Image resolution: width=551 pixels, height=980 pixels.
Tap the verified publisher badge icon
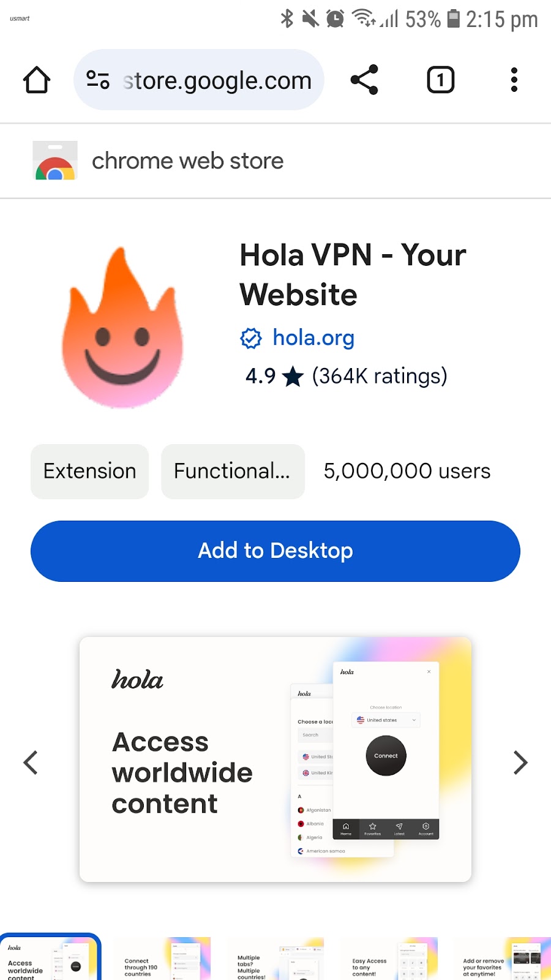tap(251, 338)
